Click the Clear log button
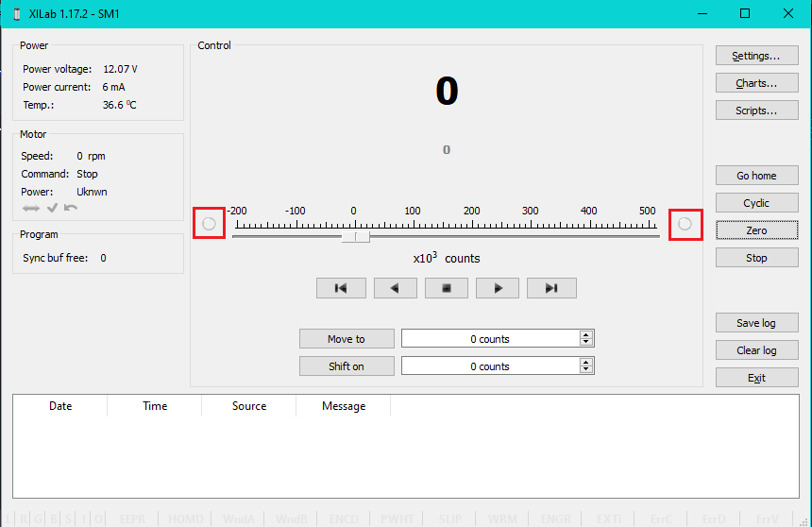This screenshot has height=527, width=812. 756,350
